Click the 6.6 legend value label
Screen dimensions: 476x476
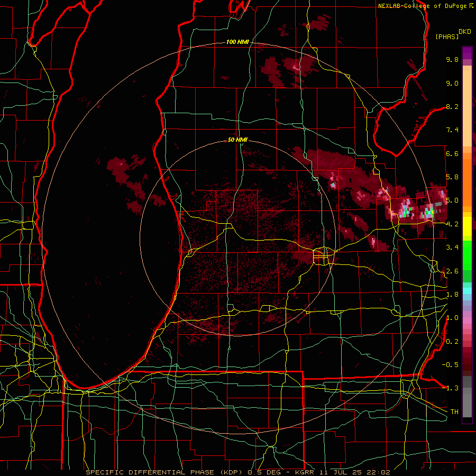pyautogui.click(x=452, y=153)
